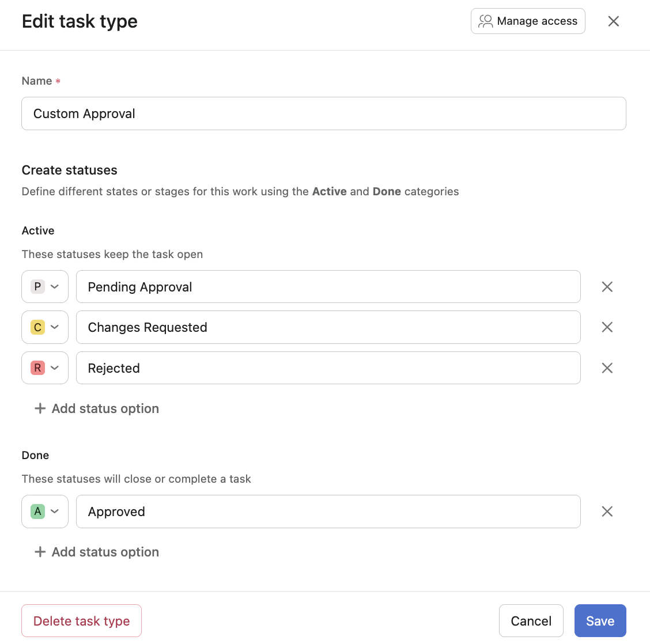This screenshot has height=644, width=650.
Task: Open color dropdown for Pending Approval status
Action: (45, 287)
